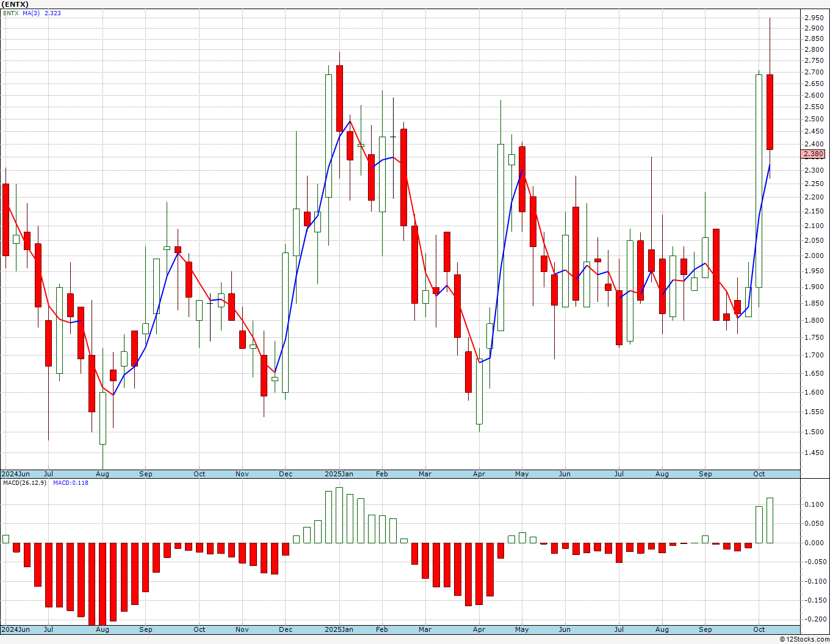This screenshot has width=830, height=644.
Task: Click the 2.300 price axis label
Action: (814, 170)
